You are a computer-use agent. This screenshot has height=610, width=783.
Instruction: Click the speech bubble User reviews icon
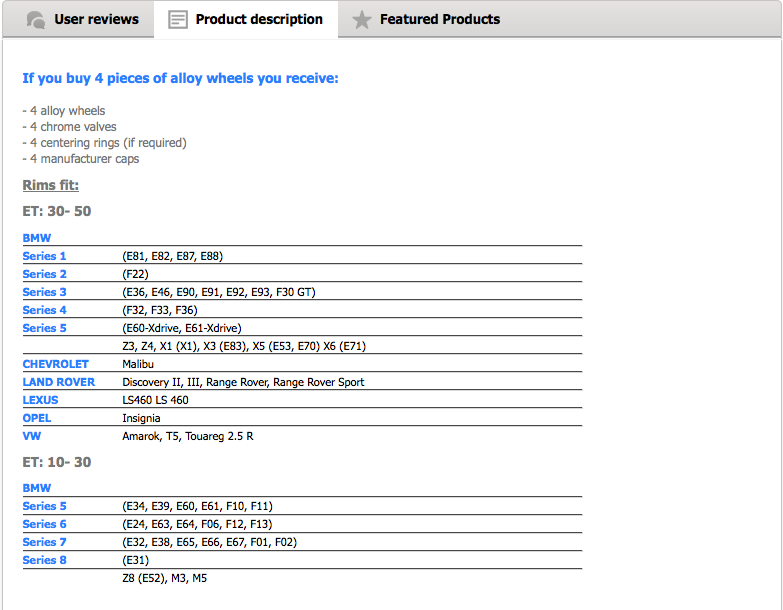pos(36,20)
